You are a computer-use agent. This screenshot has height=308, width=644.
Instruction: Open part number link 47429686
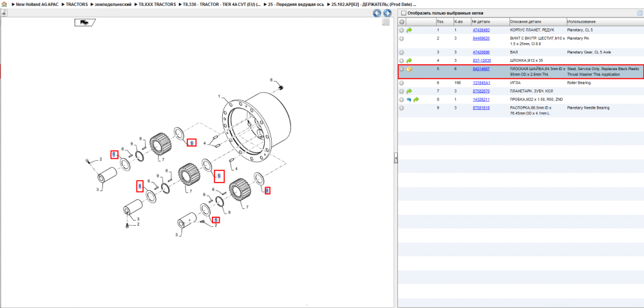point(481,53)
